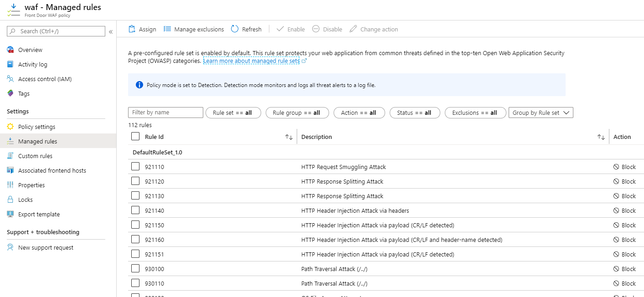Click the Activity log icon

[10, 65]
